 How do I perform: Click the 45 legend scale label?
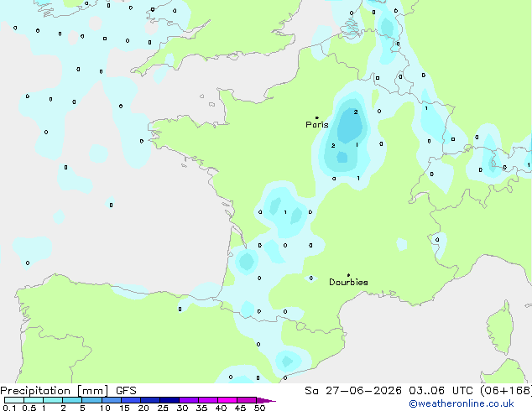point(240,408)
